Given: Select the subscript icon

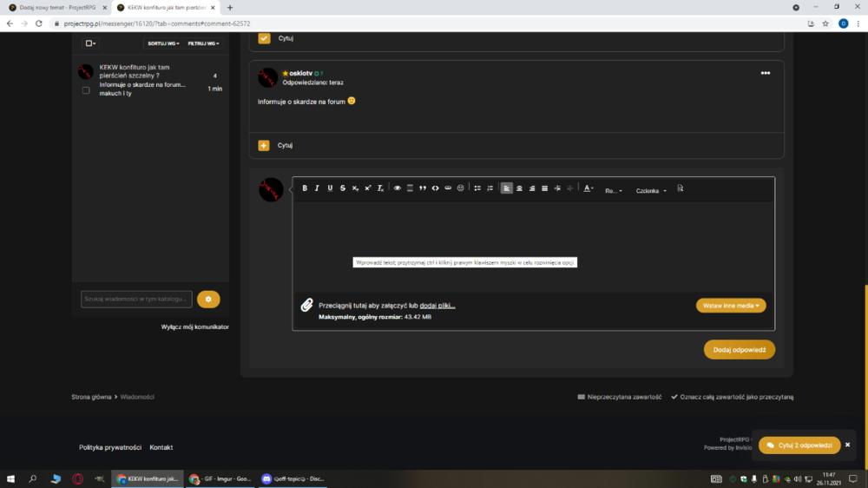Looking at the screenshot, I should 355,188.
